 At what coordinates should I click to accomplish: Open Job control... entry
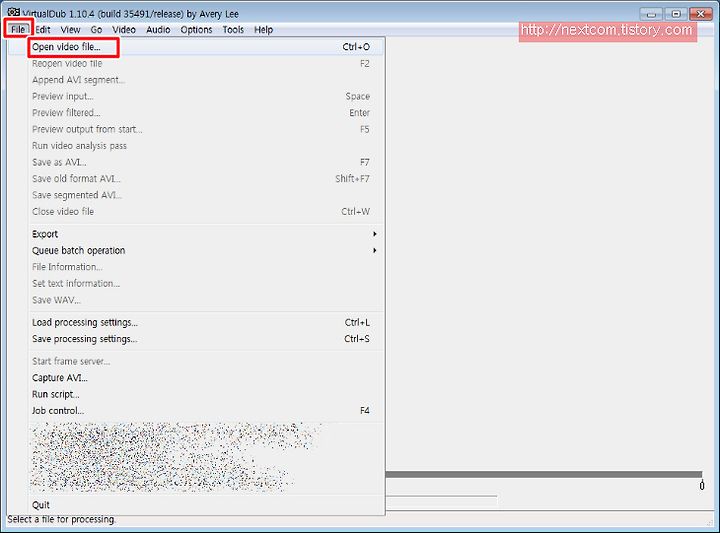pyautogui.click(x=196, y=411)
